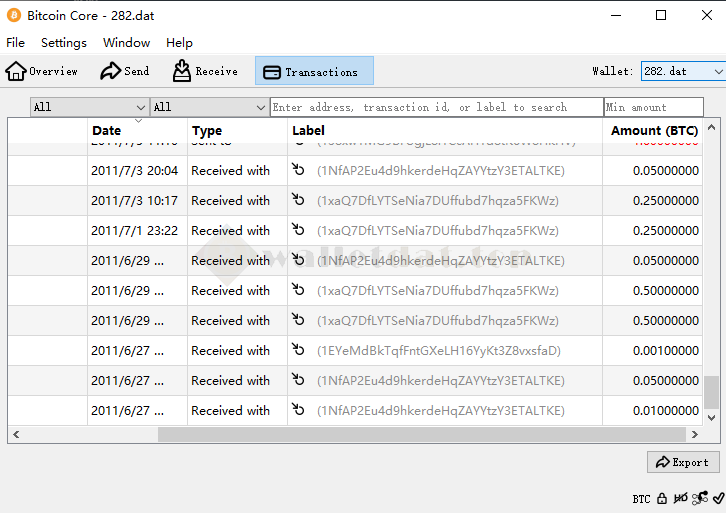Click the Bitcoin Core logo in title bar

[14, 15]
